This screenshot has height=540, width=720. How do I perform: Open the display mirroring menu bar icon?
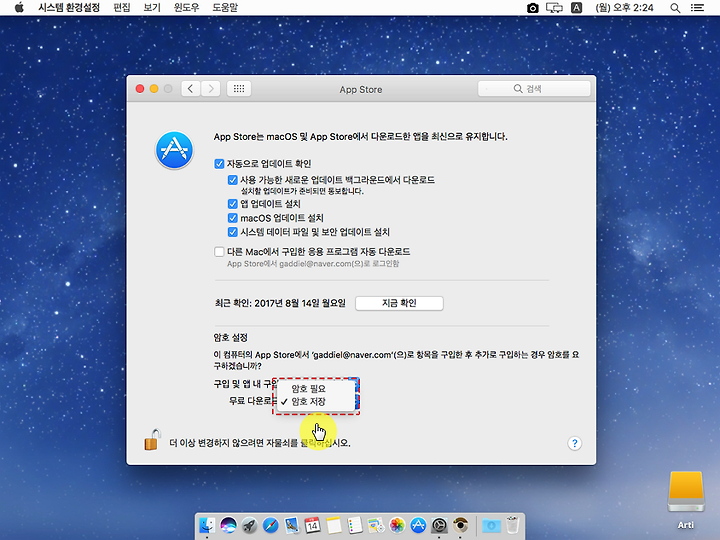[554, 8]
